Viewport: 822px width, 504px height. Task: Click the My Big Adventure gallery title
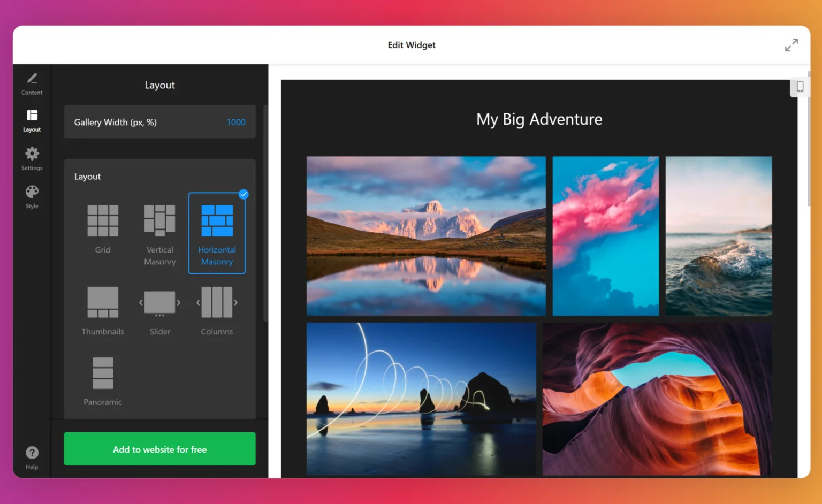click(539, 119)
